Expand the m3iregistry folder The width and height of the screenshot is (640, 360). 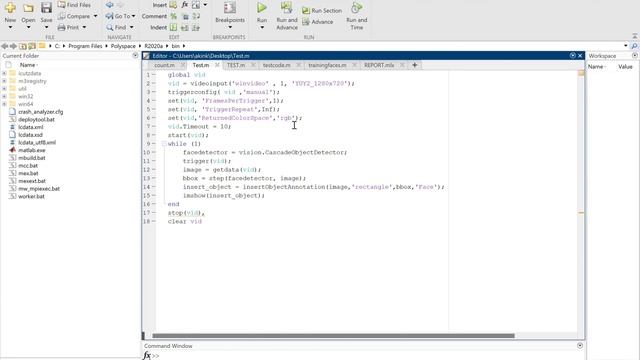tap(4, 81)
